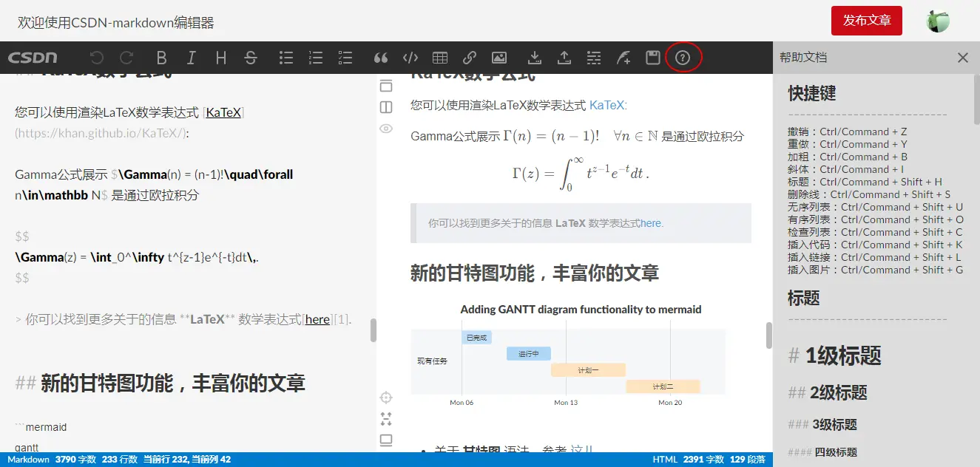Apply strikethrough formatting
Screen dimensions: 980x467
pyautogui.click(x=251, y=58)
